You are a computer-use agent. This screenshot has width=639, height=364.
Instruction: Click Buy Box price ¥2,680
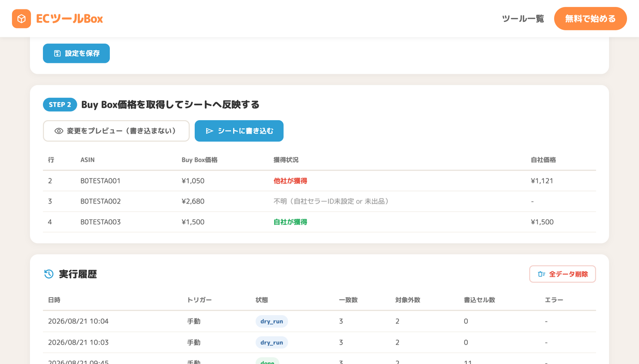[x=193, y=201]
